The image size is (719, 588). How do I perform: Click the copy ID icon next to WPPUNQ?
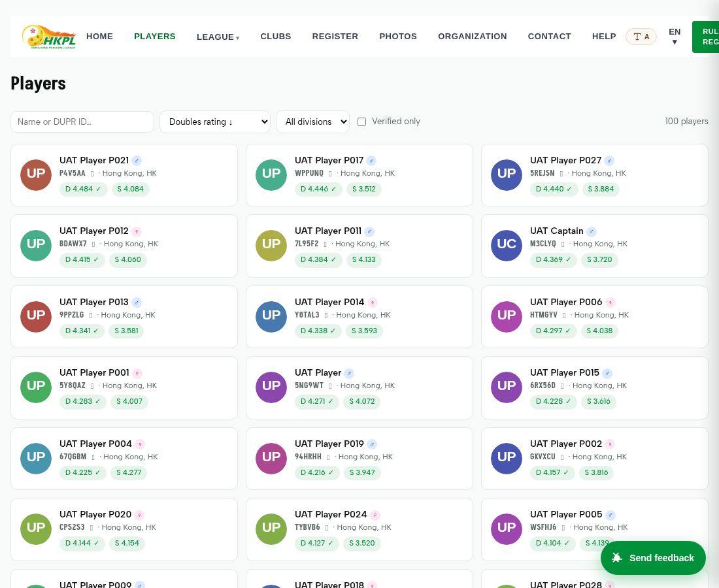point(330,174)
